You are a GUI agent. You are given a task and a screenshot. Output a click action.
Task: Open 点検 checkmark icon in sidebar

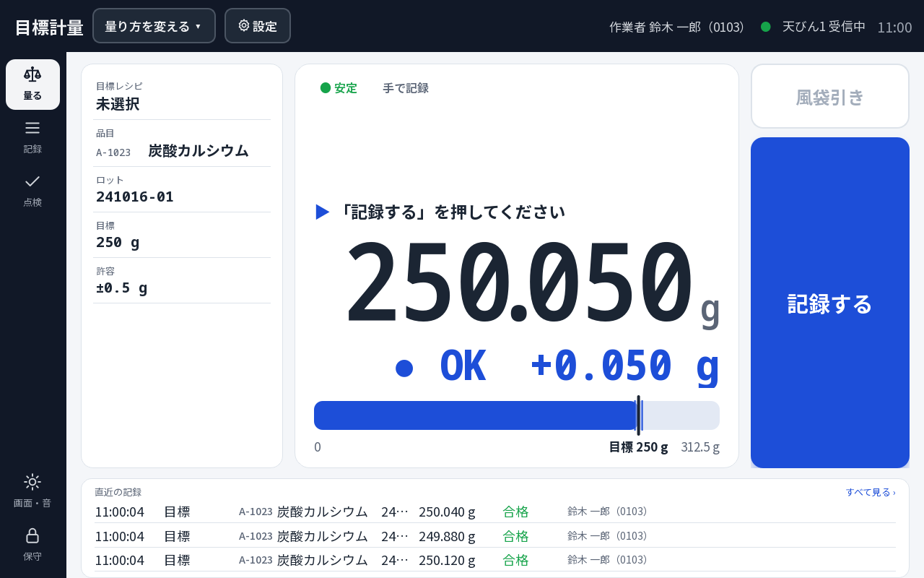click(x=32, y=191)
